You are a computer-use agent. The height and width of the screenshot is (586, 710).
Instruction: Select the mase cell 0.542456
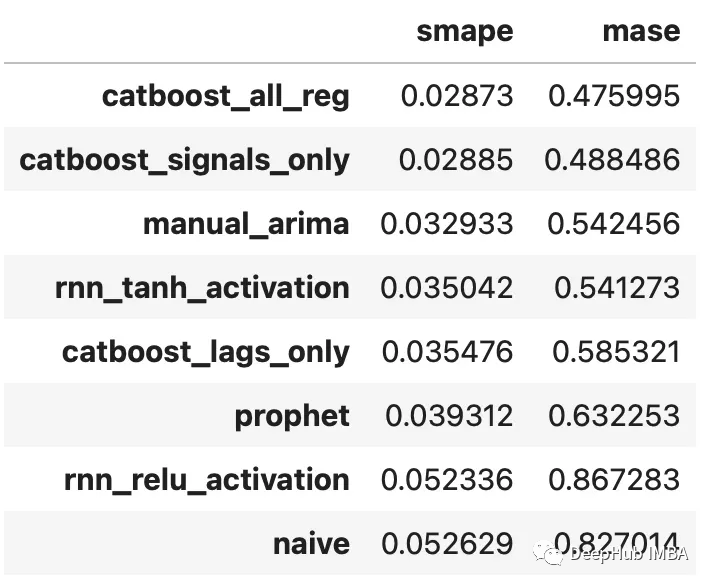614,224
